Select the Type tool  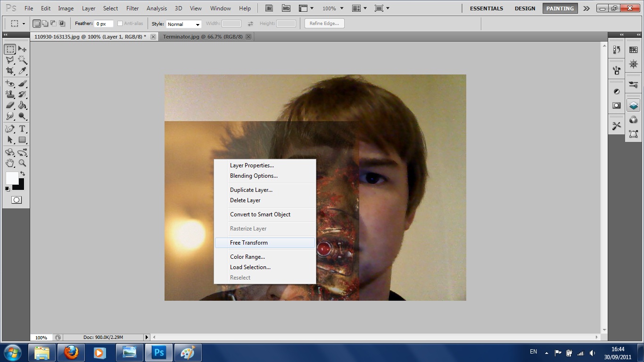click(x=22, y=129)
